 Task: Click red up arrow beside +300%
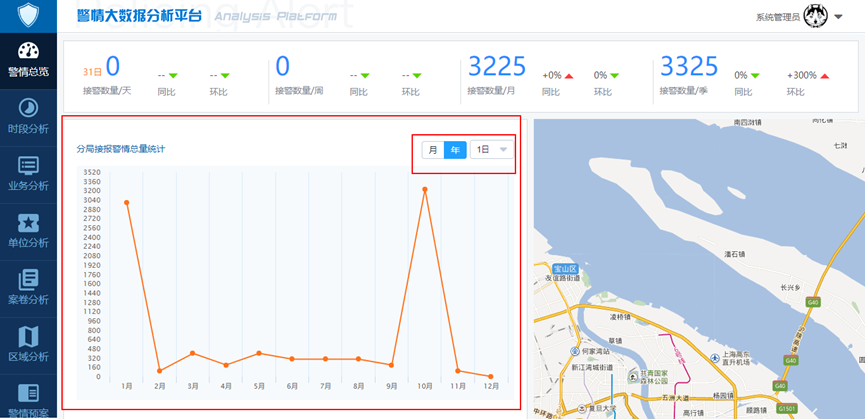pyautogui.click(x=825, y=76)
